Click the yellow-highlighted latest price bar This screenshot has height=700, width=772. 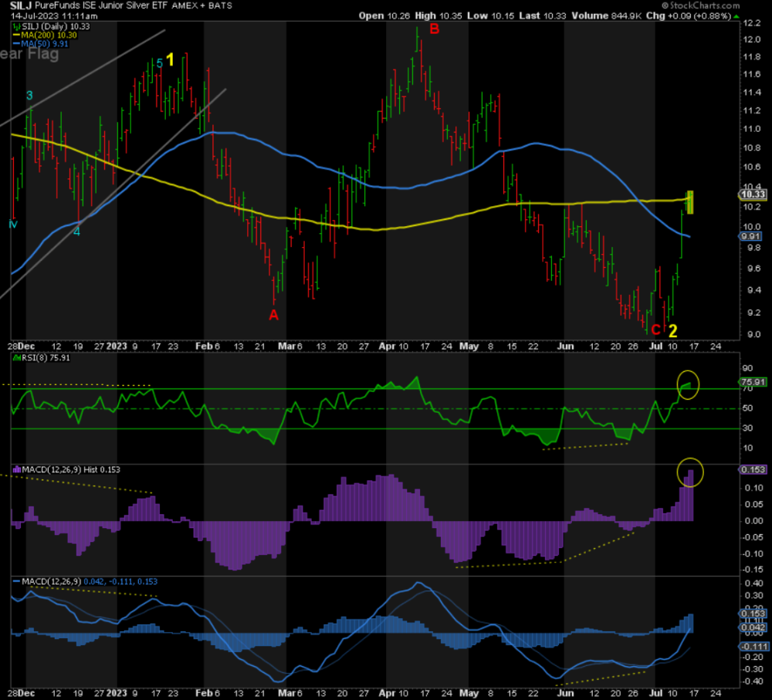(689, 202)
